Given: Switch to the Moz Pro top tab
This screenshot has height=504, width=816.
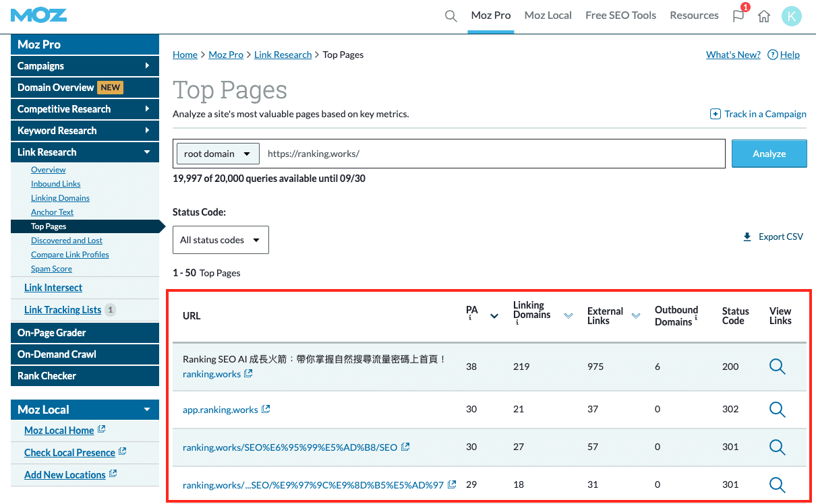Looking at the screenshot, I should (491, 15).
